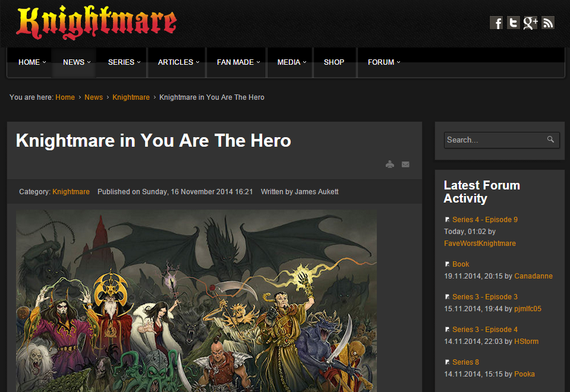Expand the Media menu arrow
The image size is (570, 392).
coord(305,62)
